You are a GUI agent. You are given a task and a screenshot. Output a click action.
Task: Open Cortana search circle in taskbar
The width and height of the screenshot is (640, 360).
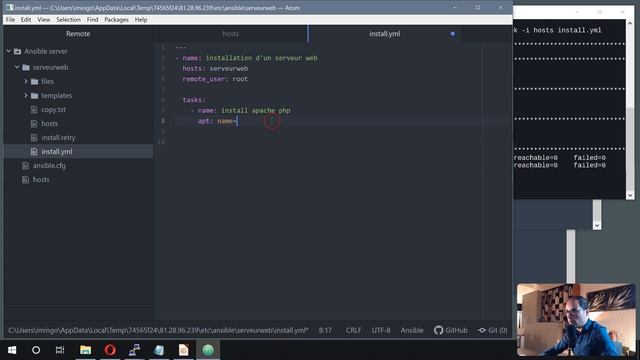coord(36,350)
